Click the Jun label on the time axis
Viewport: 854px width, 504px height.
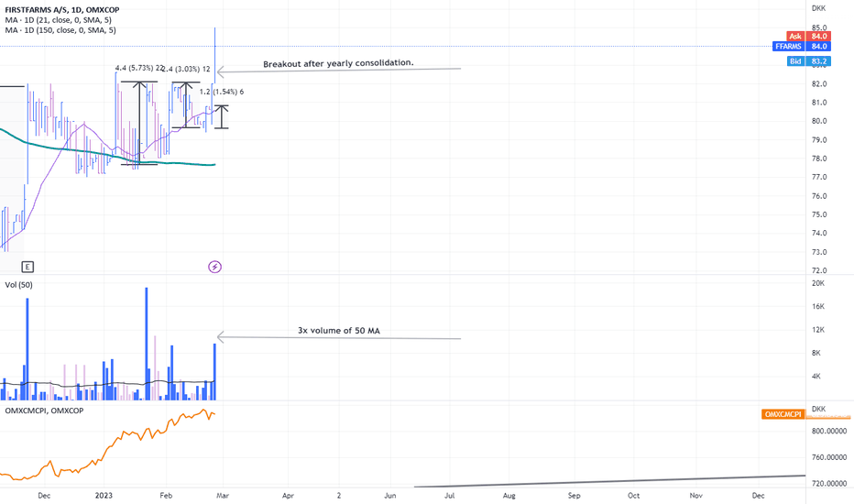[x=390, y=495]
